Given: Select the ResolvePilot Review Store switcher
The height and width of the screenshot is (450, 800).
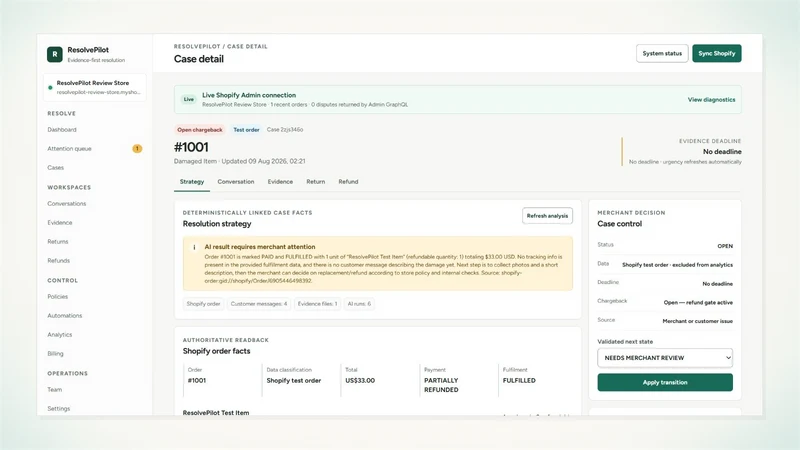Looking at the screenshot, I should coord(95,87).
